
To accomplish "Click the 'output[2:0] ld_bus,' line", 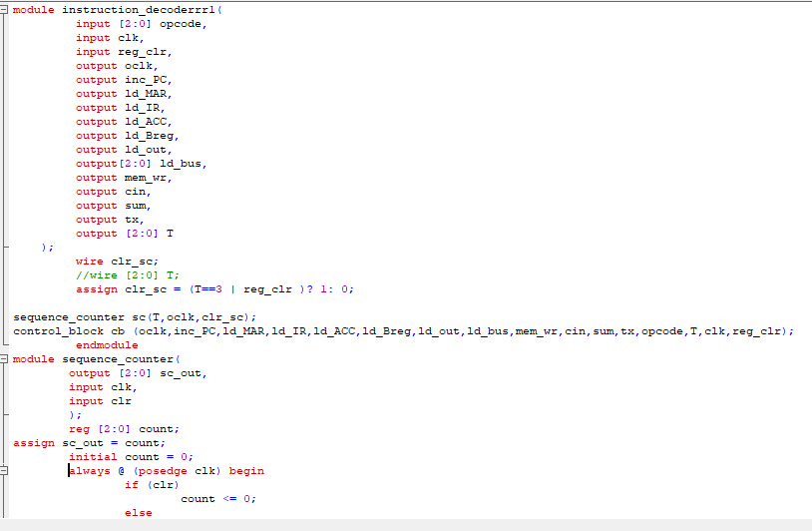I will pos(142,164).
